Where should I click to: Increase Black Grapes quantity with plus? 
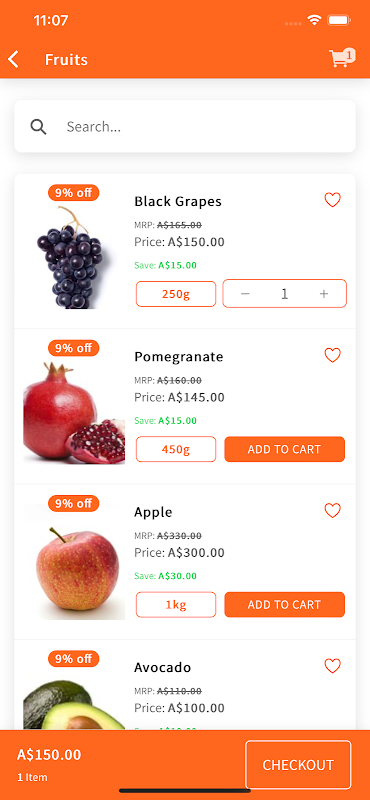tap(324, 294)
